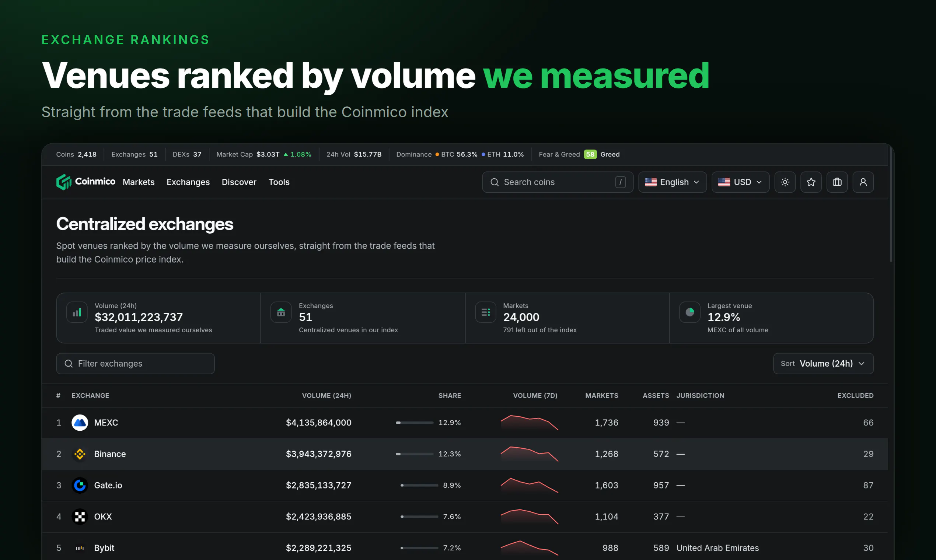
Task: Click the Bybit exchange logo
Action: click(x=80, y=548)
